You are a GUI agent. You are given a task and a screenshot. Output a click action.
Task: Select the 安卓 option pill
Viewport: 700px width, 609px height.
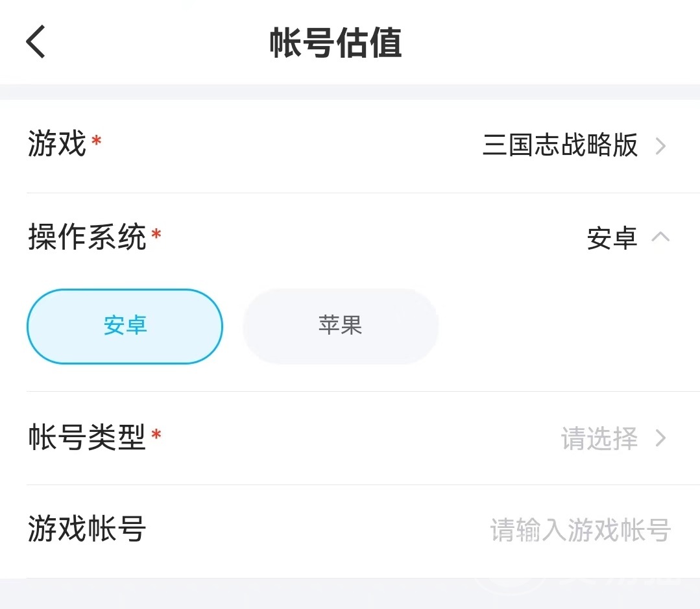coord(125,326)
